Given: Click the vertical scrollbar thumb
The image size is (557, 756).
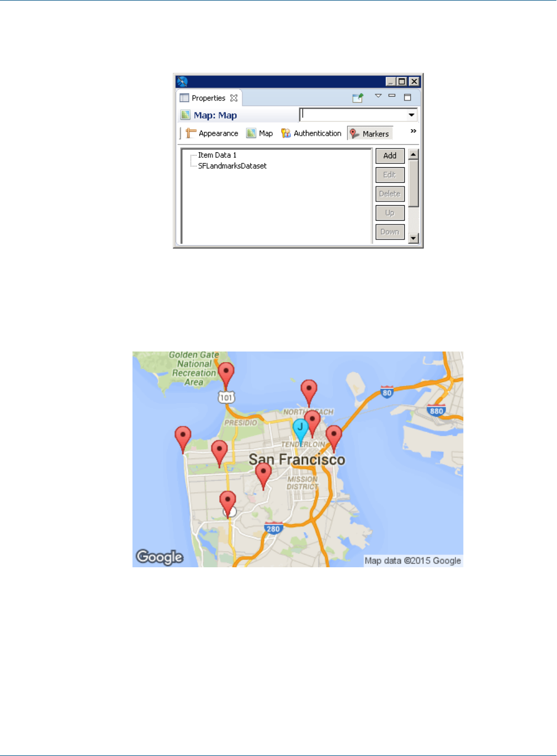Looking at the screenshot, I should [x=413, y=184].
